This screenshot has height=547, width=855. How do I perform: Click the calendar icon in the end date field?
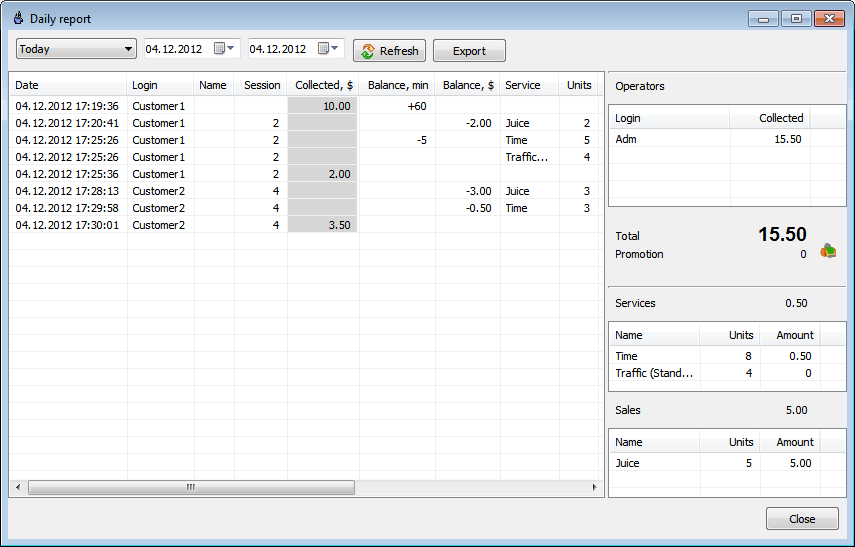(323, 49)
